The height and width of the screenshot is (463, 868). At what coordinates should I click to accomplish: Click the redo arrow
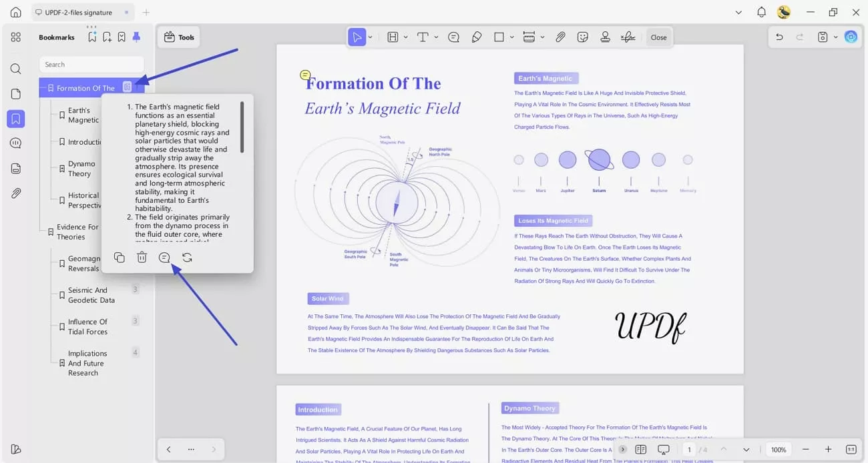[800, 37]
